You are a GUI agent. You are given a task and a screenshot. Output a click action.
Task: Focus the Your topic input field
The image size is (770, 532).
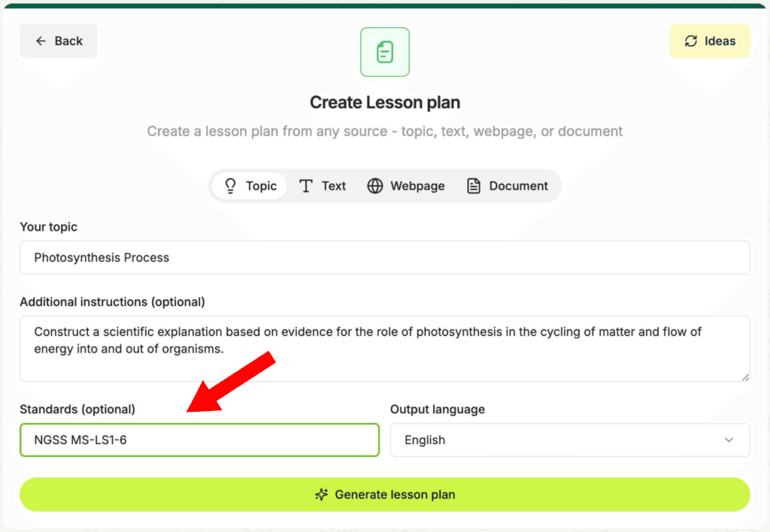385,258
